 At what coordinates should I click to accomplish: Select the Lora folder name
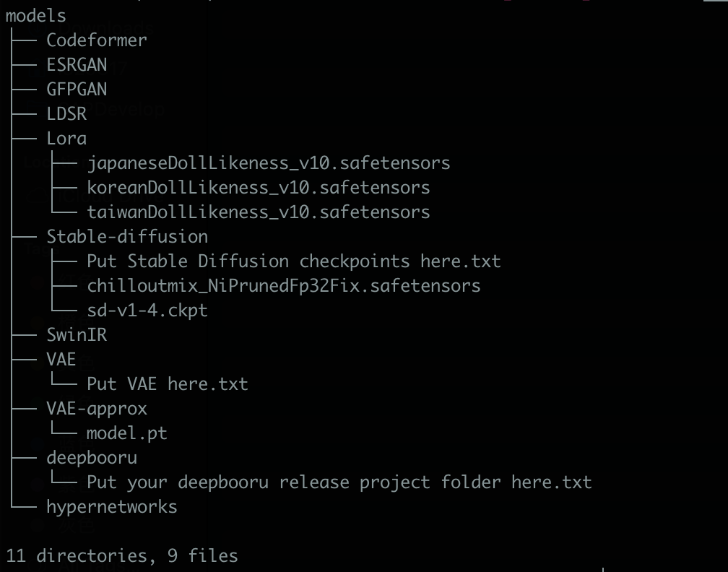(66, 138)
